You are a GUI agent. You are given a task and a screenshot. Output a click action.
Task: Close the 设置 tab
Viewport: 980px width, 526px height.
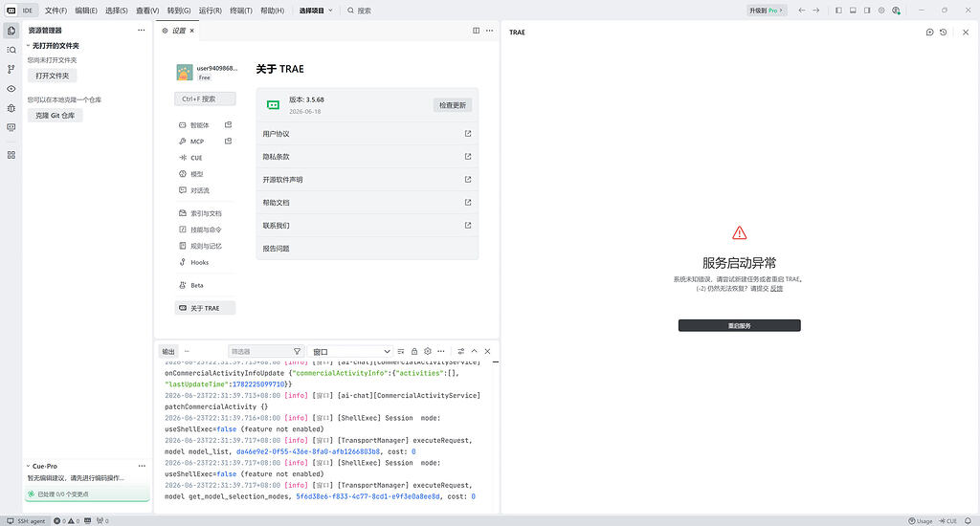point(191,31)
